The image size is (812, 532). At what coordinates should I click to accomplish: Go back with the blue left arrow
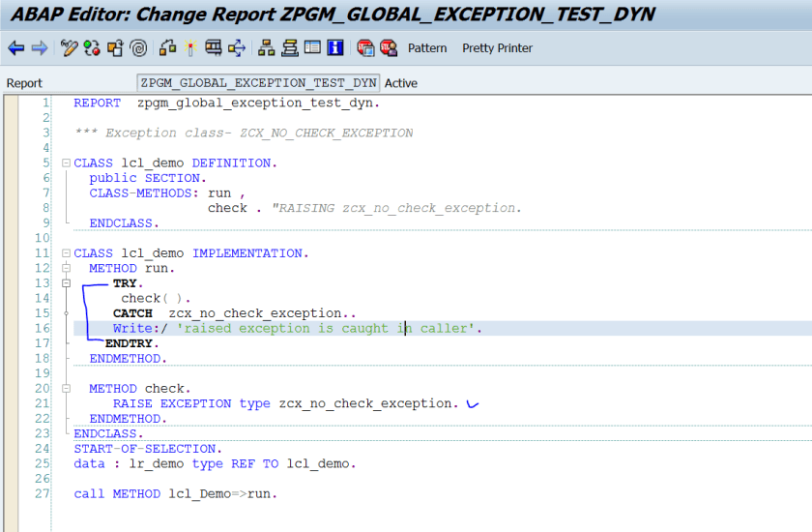(16, 48)
